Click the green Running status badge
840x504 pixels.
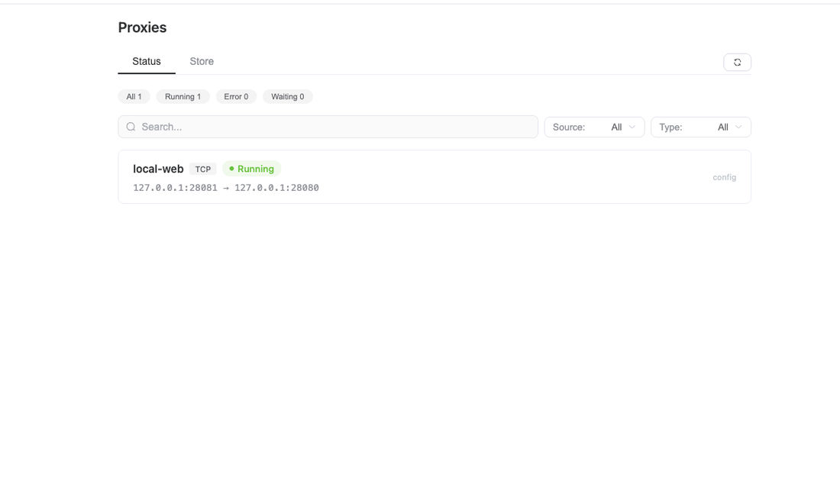252,169
